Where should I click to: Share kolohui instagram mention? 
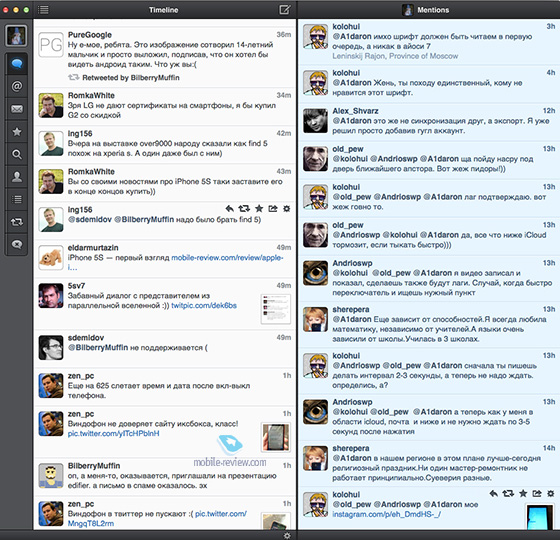click(537, 494)
